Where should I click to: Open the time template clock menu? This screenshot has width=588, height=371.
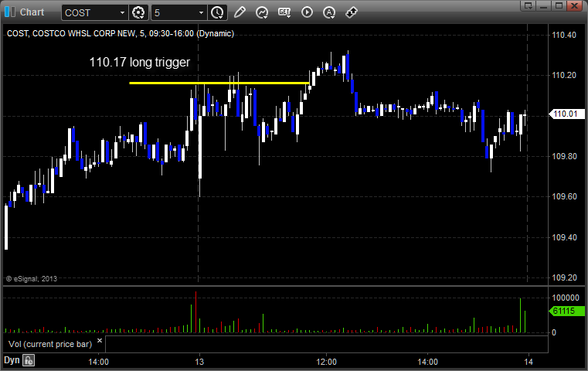tap(217, 13)
